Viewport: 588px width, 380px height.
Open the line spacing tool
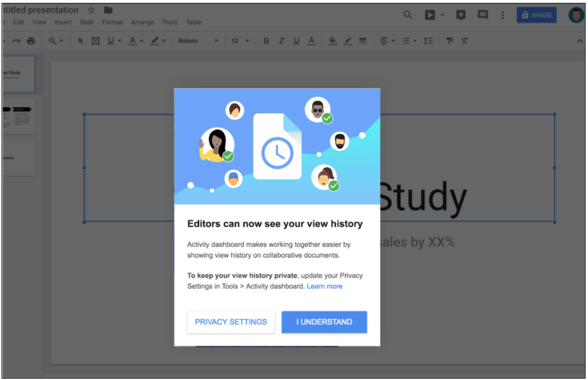pyautogui.click(x=428, y=41)
